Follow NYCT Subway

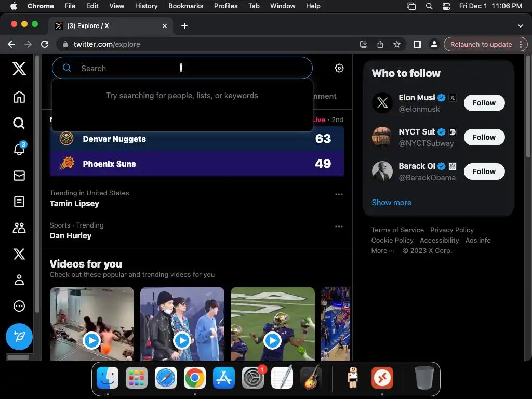[x=484, y=137]
